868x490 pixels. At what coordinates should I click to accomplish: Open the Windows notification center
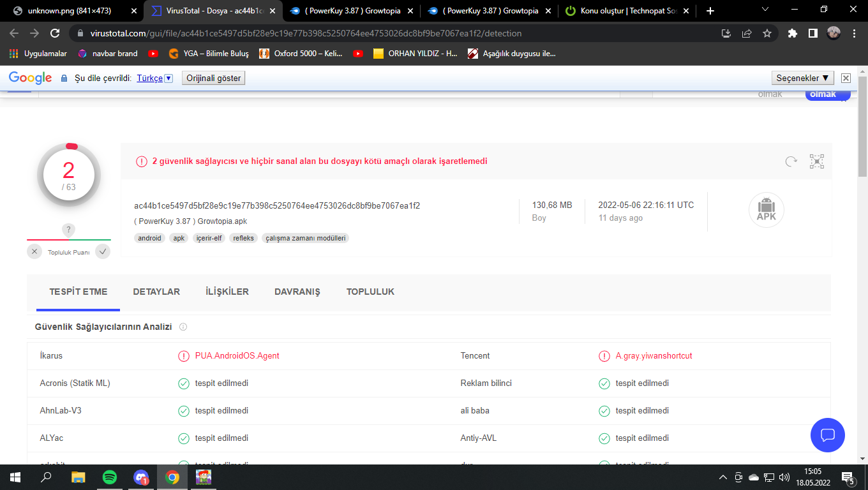coord(848,477)
